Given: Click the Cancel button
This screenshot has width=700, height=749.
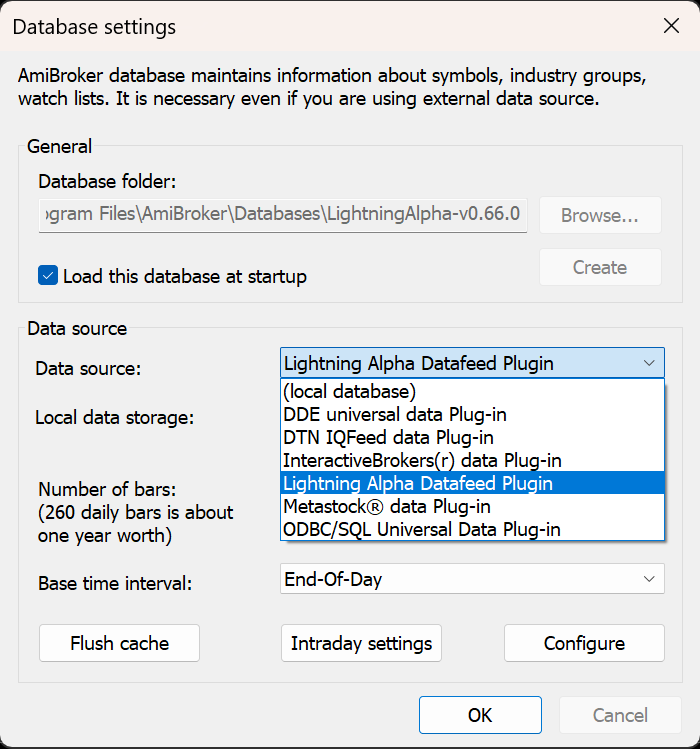Looking at the screenshot, I should [620, 715].
